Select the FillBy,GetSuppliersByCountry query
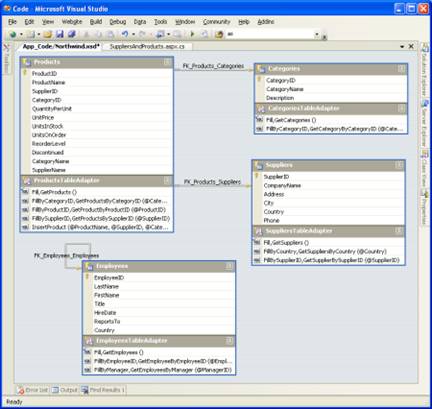 pos(325,251)
